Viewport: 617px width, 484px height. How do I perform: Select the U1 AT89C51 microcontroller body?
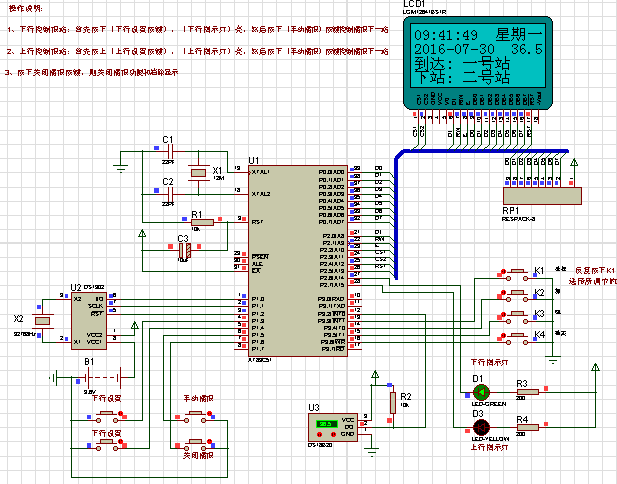[298, 261]
